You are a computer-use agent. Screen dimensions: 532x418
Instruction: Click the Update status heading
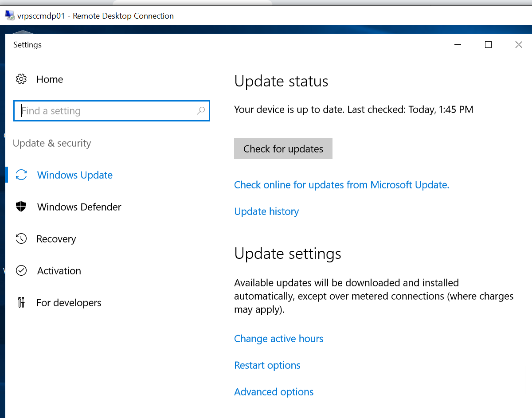point(282,81)
